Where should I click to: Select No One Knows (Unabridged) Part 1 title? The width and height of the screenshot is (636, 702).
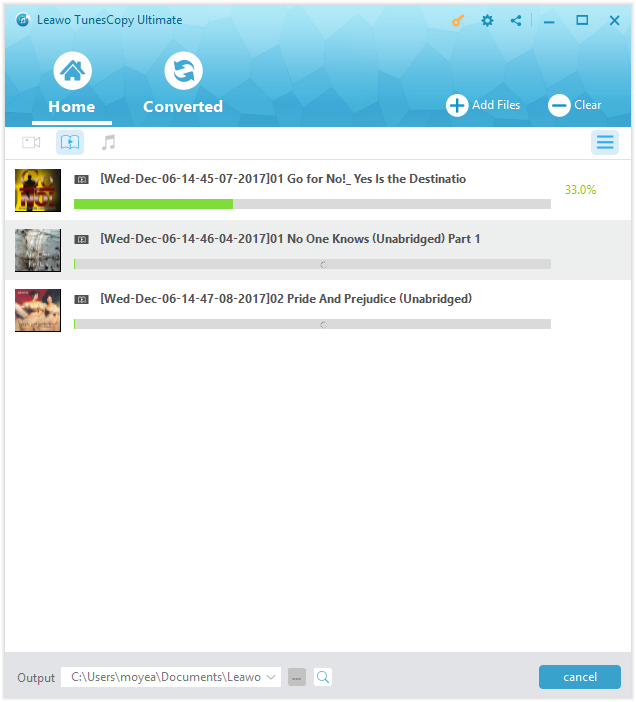(290, 239)
